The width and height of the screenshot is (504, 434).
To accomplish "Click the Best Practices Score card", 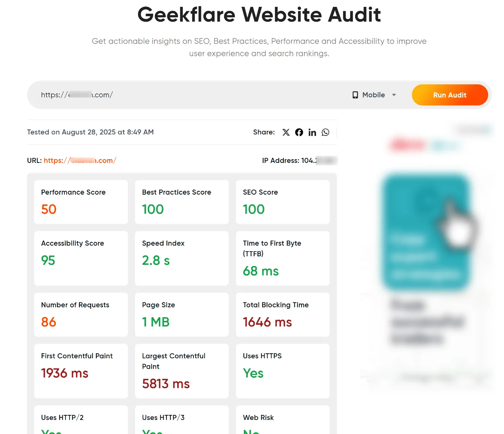I will (x=182, y=202).
